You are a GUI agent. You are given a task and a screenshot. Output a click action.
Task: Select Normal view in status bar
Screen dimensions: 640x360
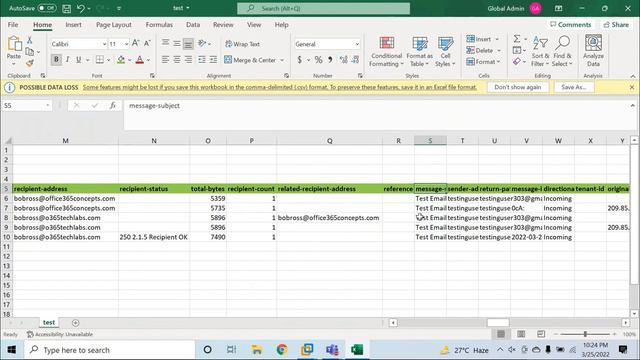click(501, 334)
